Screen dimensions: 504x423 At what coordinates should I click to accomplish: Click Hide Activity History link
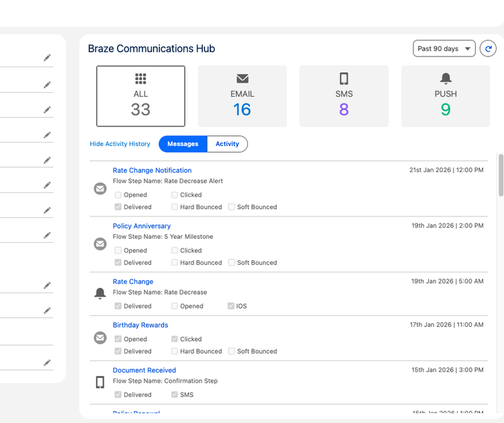pos(120,144)
